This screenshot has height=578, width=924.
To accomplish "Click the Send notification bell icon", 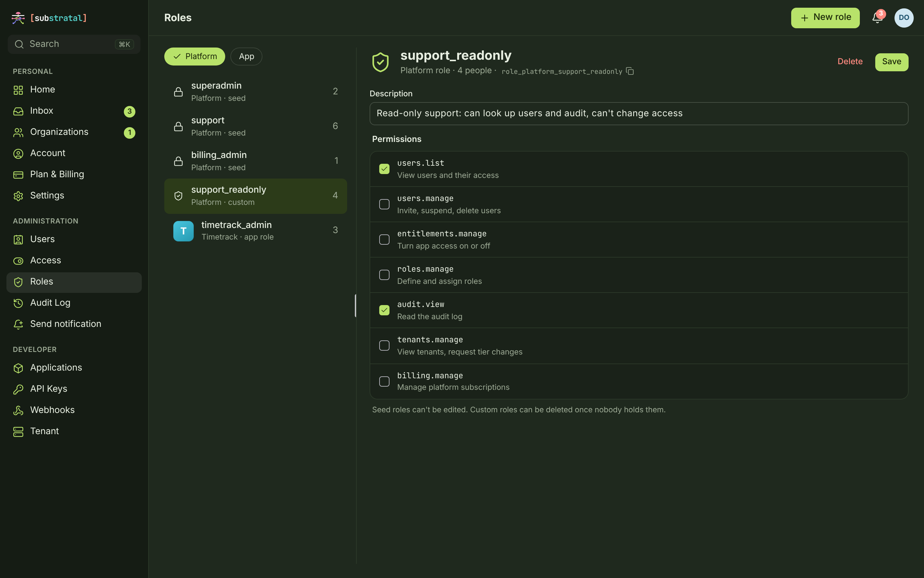I will (18, 325).
